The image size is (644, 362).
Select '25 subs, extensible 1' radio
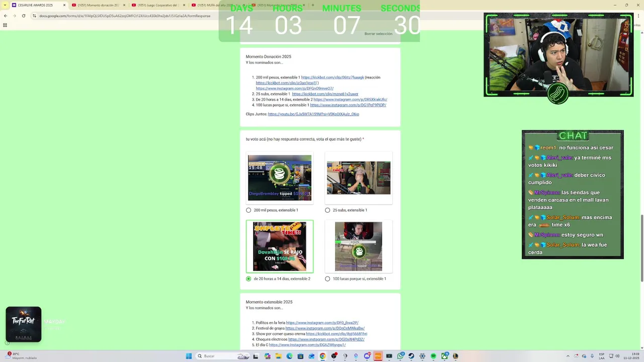[x=328, y=210]
